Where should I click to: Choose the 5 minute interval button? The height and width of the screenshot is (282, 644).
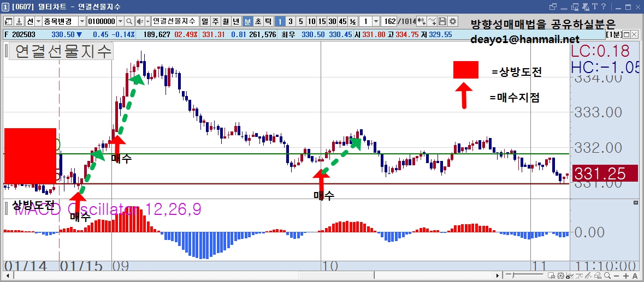(x=300, y=21)
